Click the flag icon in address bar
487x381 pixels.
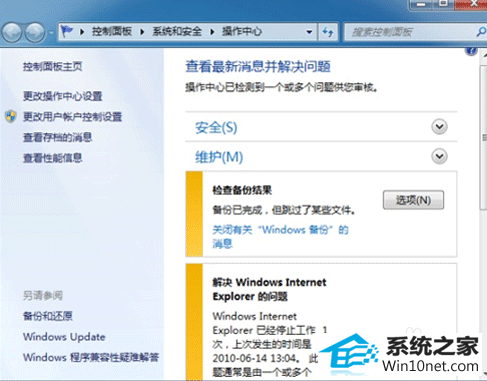(67, 31)
